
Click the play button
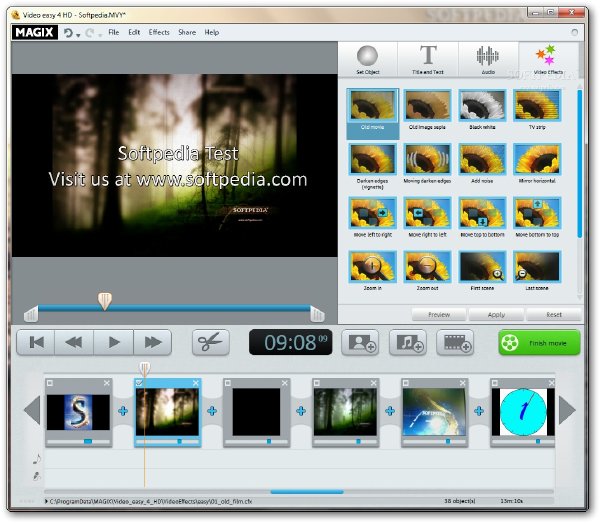coord(114,342)
